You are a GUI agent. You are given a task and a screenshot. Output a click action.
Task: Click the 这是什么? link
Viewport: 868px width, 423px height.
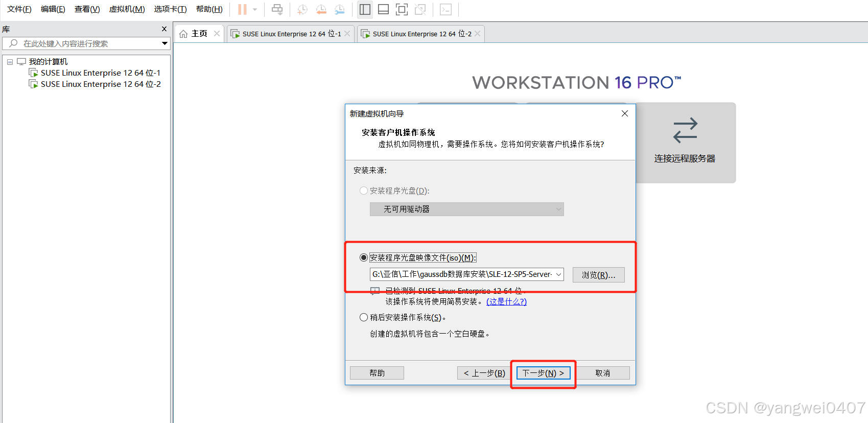506,301
